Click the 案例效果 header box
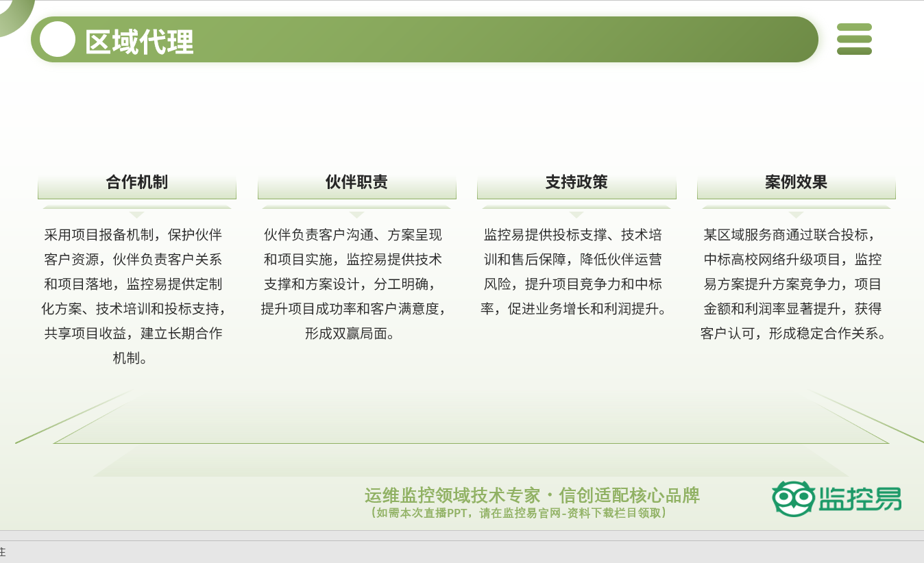Screen dimensions: 924x563 click(x=796, y=182)
